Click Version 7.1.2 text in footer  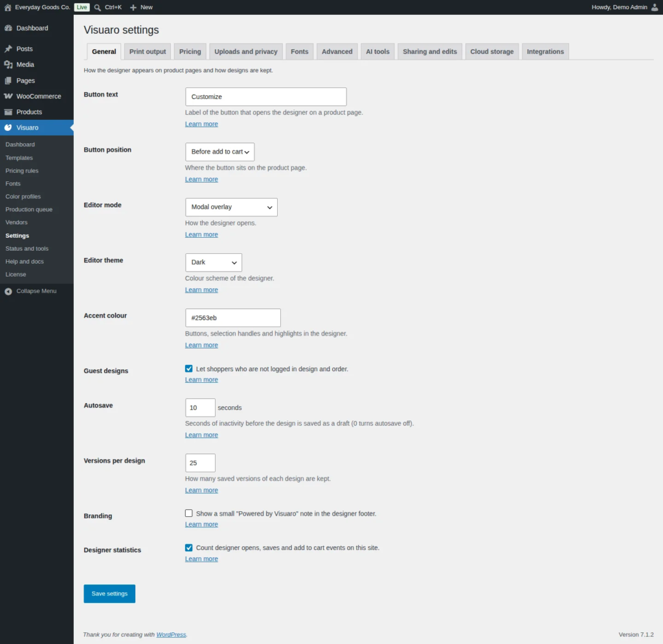pyautogui.click(x=636, y=635)
